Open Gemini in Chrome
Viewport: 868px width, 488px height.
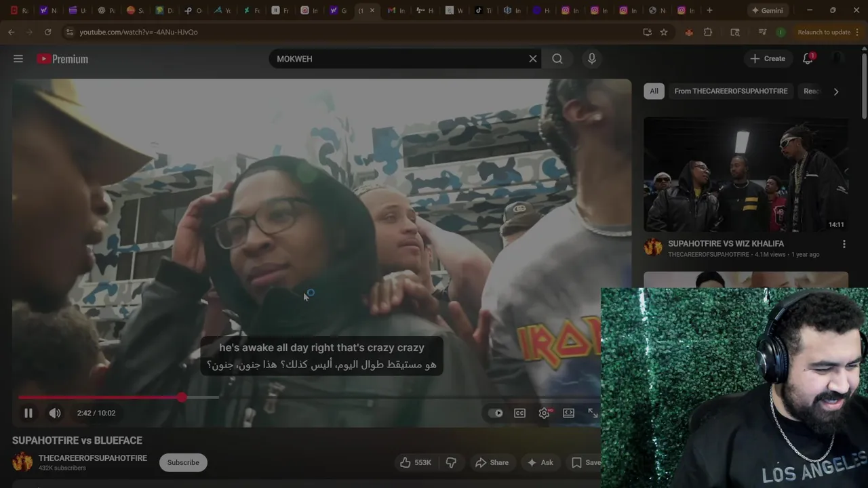click(x=767, y=10)
